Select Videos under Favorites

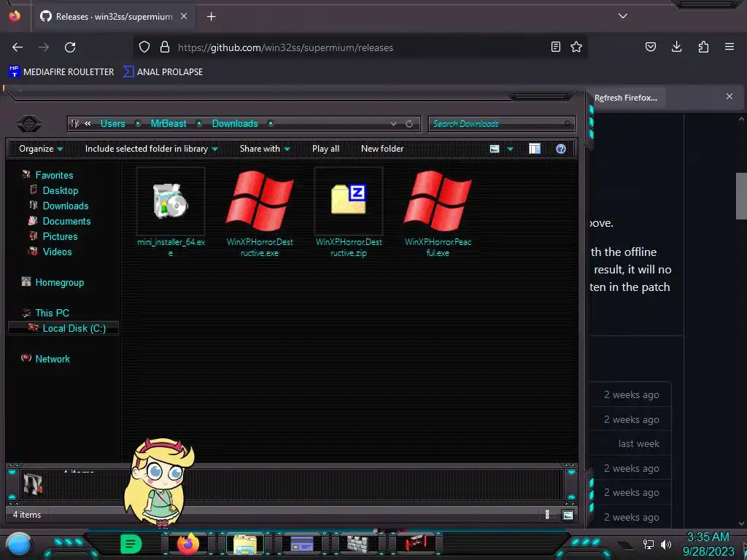pyautogui.click(x=57, y=252)
